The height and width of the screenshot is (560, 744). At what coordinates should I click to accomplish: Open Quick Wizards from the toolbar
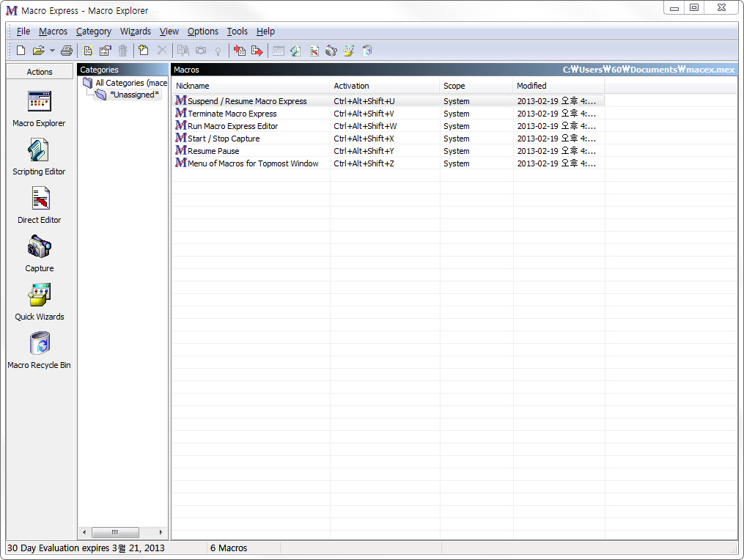click(x=349, y=51)
